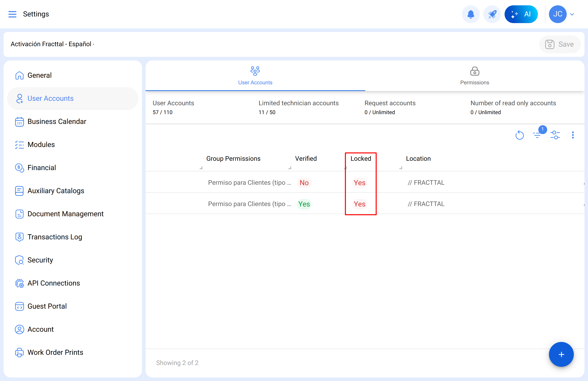Open the hamburger navigation menu

[x=12, y=14]
